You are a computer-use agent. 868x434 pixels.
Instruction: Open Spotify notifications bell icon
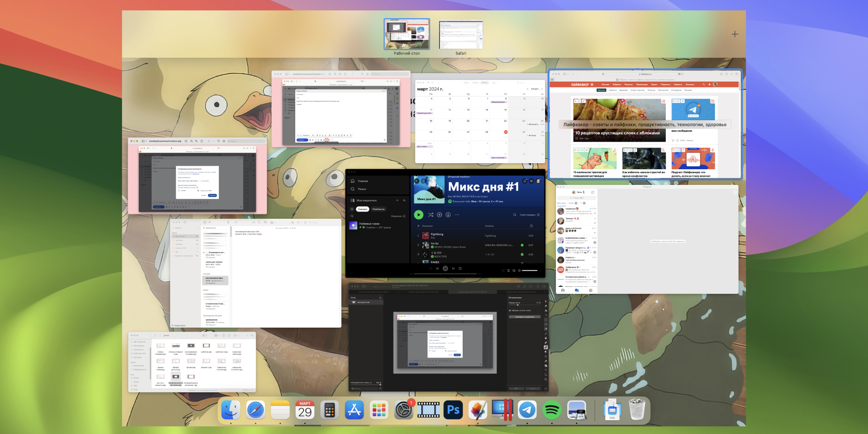click(524, 181)
